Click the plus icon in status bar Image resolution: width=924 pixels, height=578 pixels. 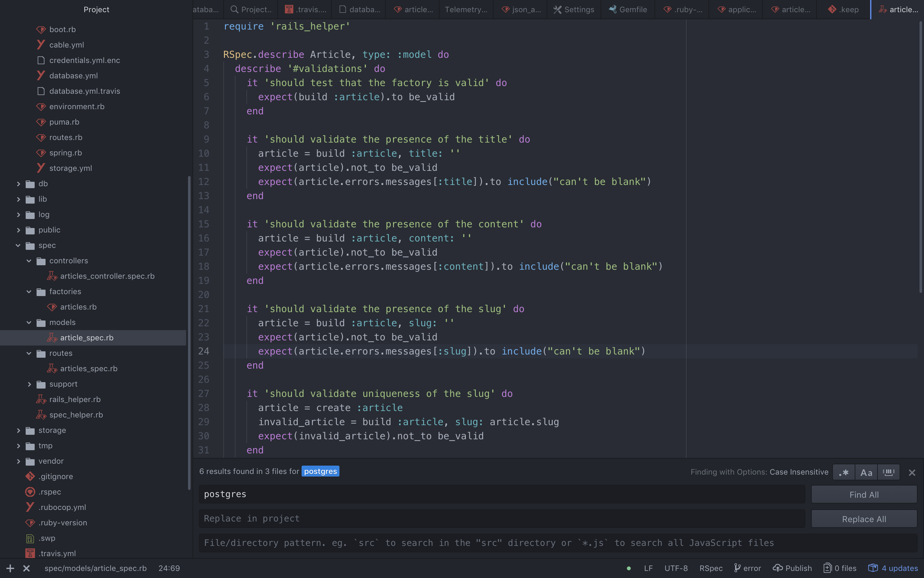tap(10, 568)
